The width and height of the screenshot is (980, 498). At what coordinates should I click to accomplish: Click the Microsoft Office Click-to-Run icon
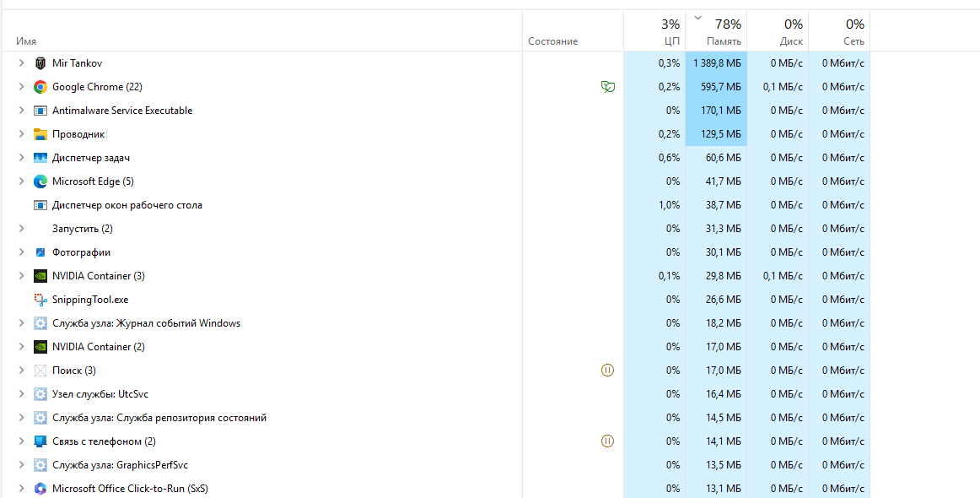click(40, 489)
